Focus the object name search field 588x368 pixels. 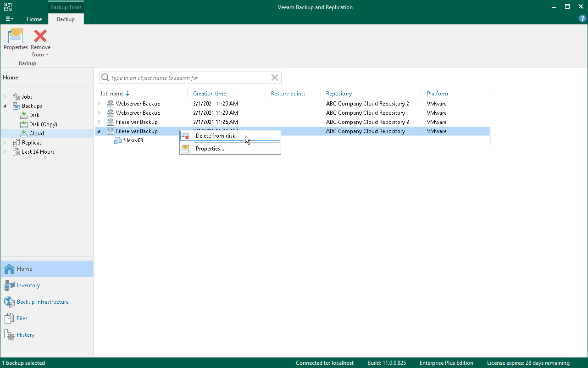pyautogui.click(x=190, y=78)
